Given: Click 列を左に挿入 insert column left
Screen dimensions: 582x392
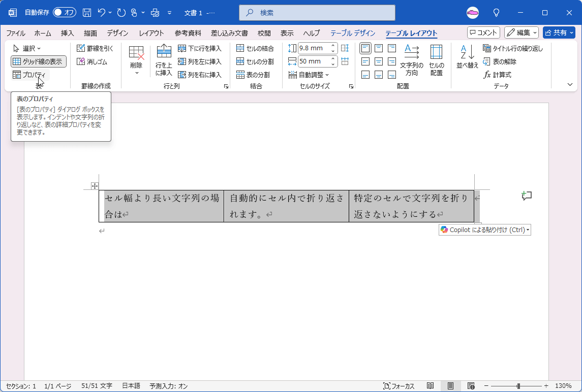Looking at the screenshot, I should [200, 61].
